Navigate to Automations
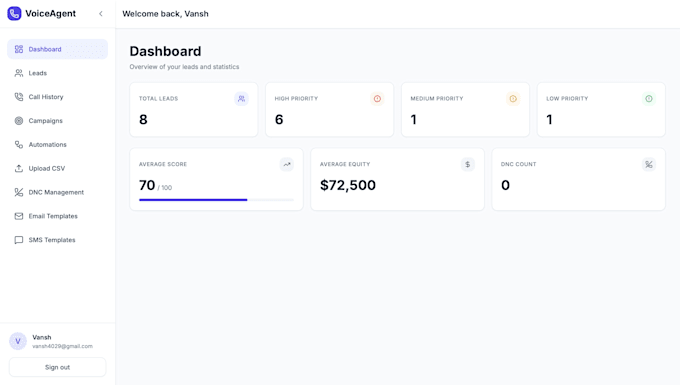This screenshot has height=385, width=680. pyautogui.click(x=57, y=144)
